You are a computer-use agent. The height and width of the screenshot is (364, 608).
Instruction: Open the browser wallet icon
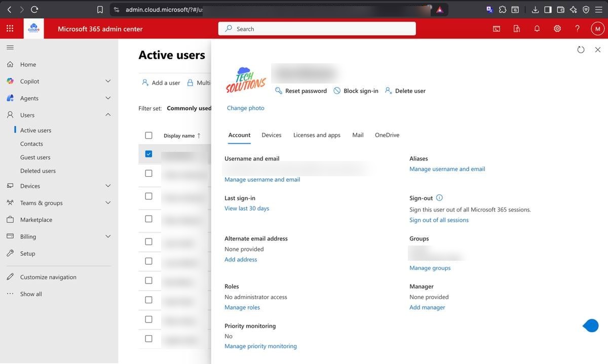click(x=560, y=9)
